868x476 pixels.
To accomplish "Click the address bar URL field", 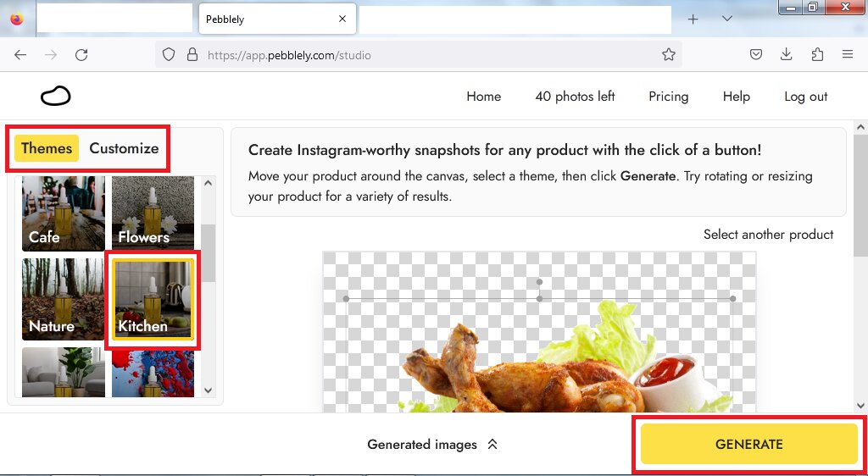I will tap(424, 55).
